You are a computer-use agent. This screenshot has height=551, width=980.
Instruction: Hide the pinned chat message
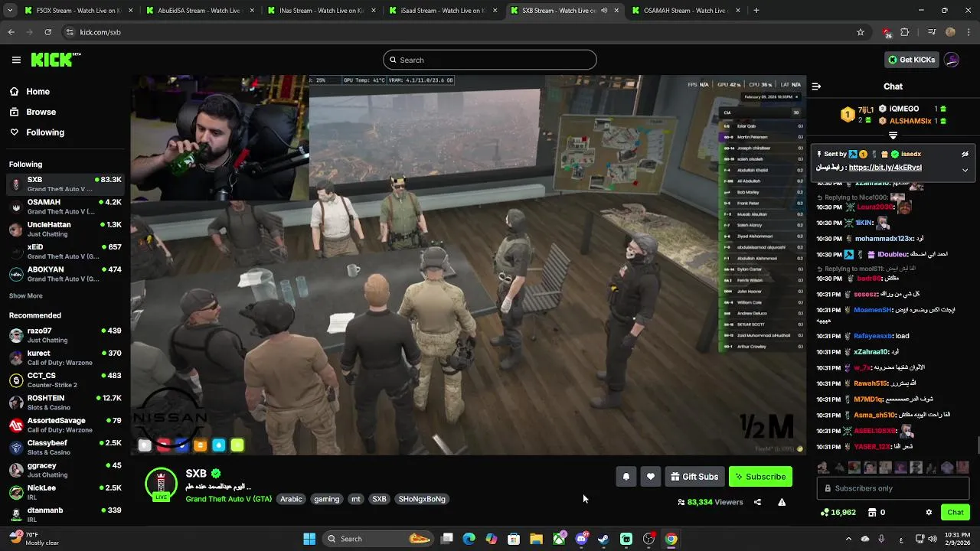[x=965, y=154]
